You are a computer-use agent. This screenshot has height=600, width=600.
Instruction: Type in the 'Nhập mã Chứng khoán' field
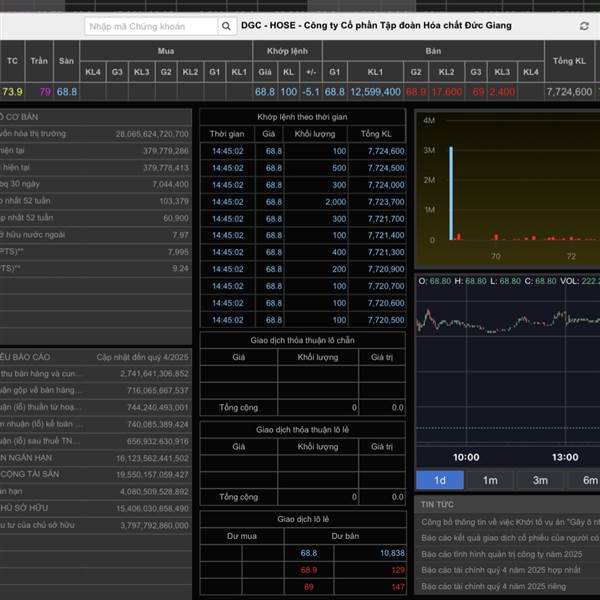point(150,27)
